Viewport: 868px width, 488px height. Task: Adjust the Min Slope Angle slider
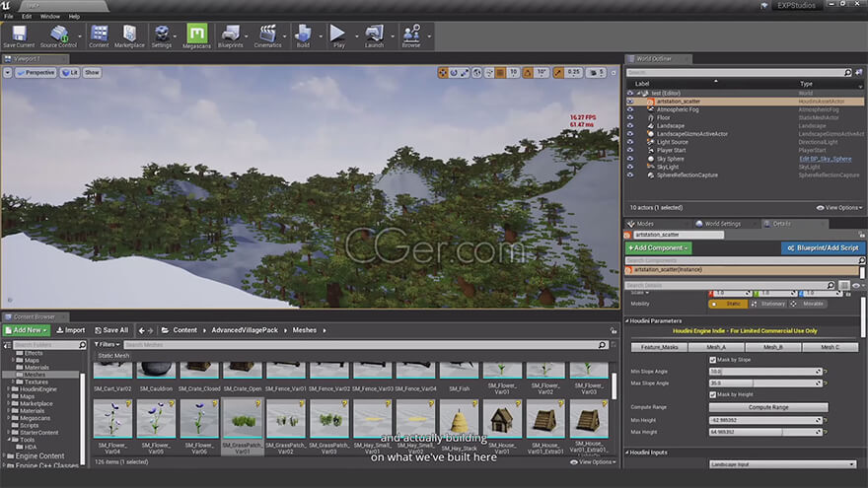[765, 372]
